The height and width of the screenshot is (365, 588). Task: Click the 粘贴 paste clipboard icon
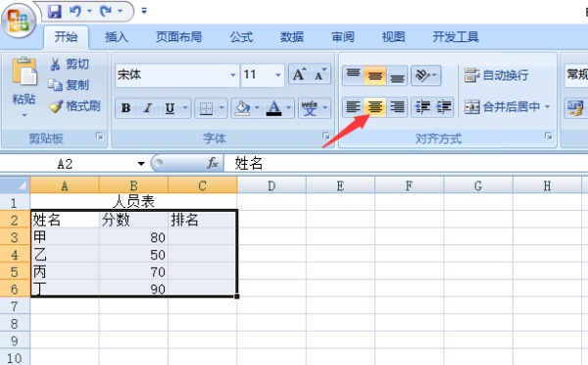(24, 72)
